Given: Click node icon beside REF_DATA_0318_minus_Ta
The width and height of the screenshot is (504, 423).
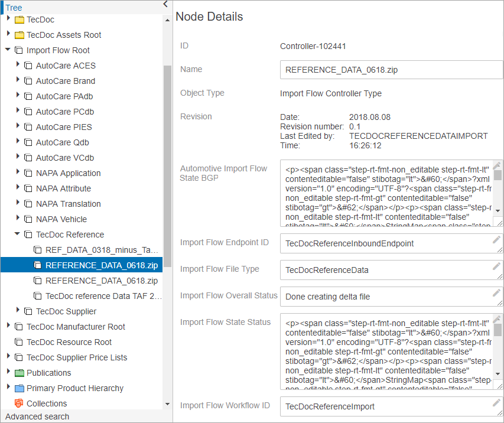Looking at the screenshot, I should coord(38,250).
